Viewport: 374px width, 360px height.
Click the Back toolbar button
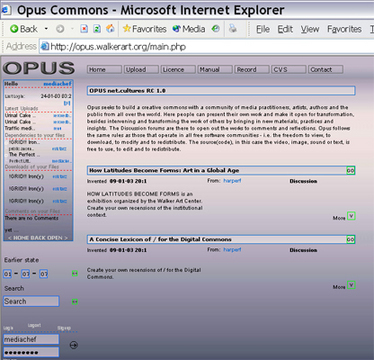tap(23, 29)
